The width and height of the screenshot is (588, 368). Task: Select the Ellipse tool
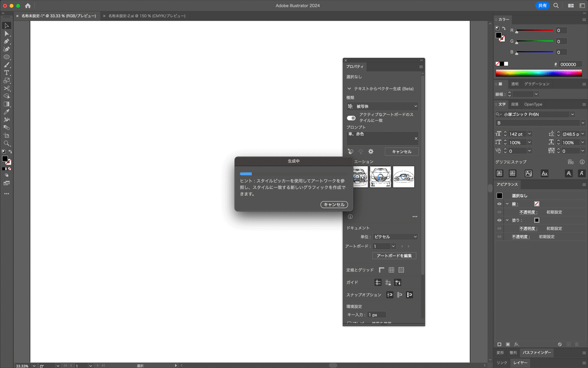(6, 57)
